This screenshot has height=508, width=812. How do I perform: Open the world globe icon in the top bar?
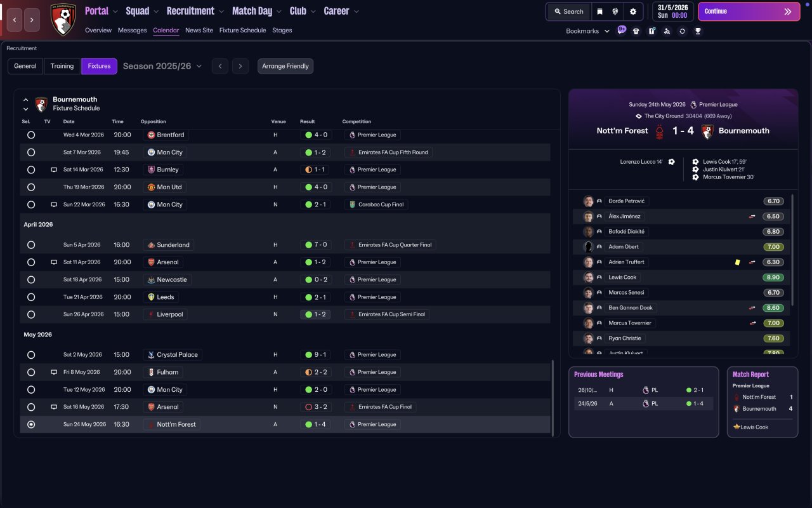tap(615, 11)
